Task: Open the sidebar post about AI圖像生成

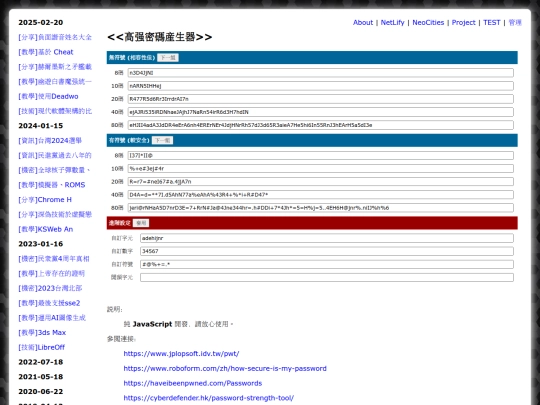Action: 52,318
